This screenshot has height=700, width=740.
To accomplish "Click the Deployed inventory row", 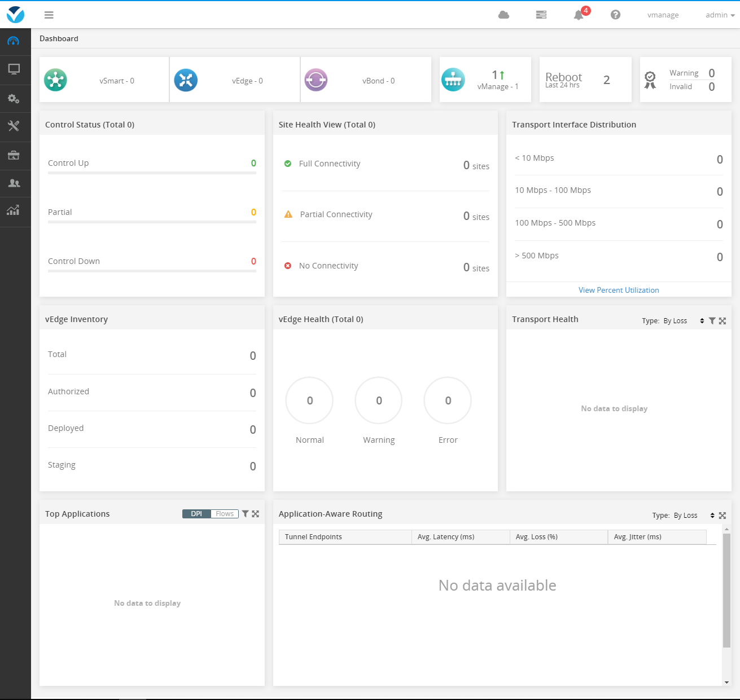I will click(152, 429).
